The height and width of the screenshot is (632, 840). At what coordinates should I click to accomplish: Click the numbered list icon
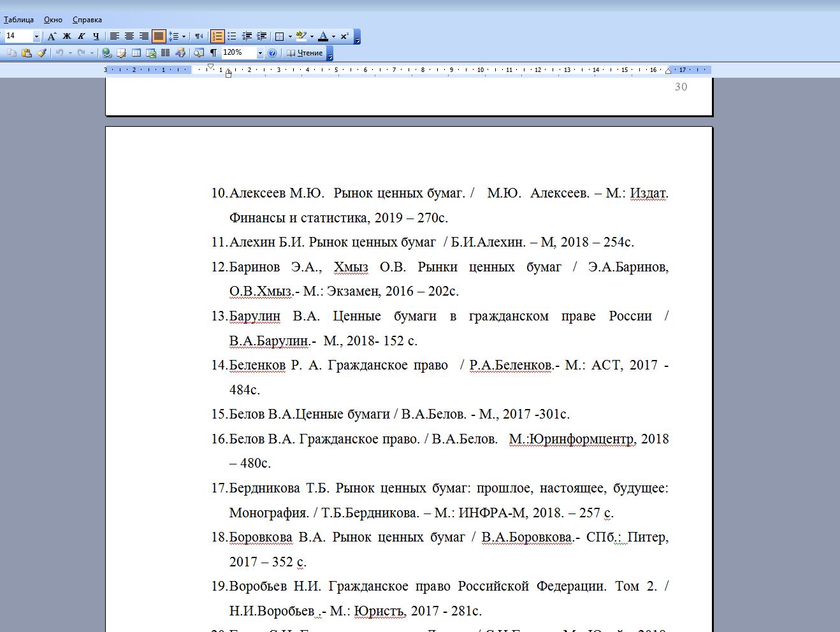[217, 36]
